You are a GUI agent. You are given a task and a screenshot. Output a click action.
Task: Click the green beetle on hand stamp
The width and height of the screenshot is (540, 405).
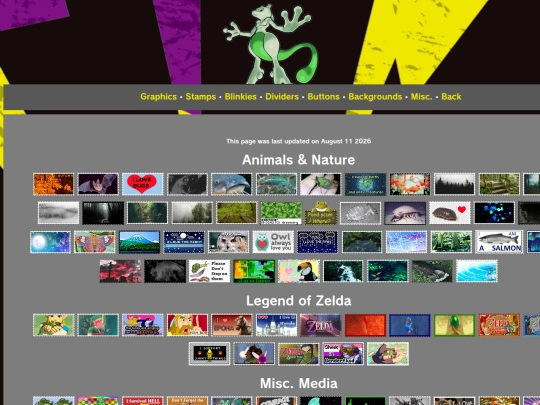click(x=321, y=184)
